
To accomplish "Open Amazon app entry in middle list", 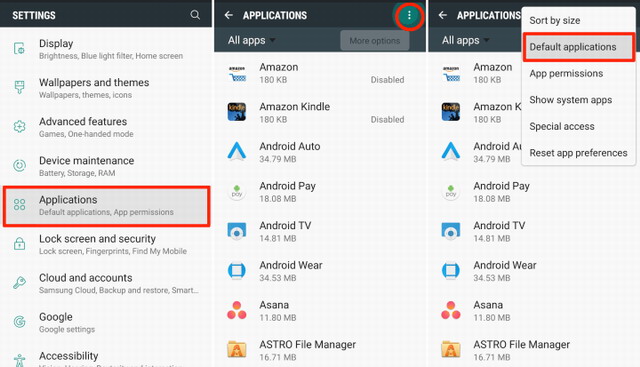I will (x=320, y=73).
